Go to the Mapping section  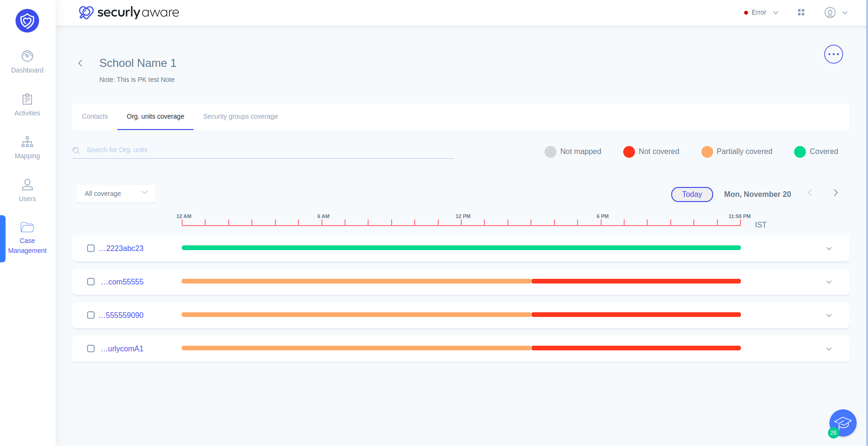27,148
